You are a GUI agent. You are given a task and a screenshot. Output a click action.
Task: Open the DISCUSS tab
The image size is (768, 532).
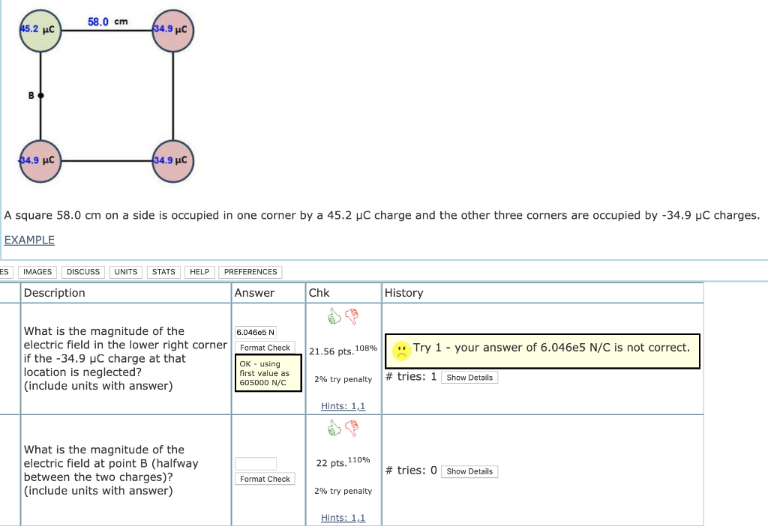point(83,272)
